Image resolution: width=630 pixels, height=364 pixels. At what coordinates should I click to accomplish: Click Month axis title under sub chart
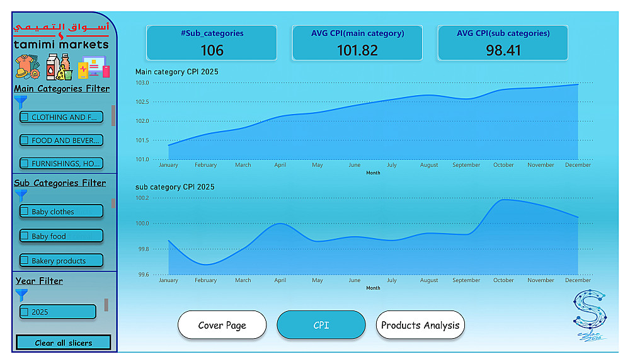(x=373, y=288)
